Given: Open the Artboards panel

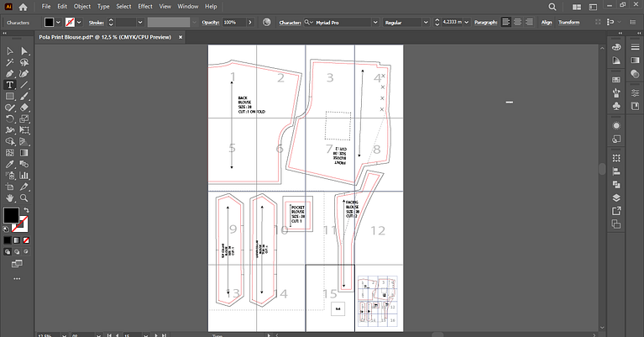Looking at the screenshot, I should tap(616, 224).
